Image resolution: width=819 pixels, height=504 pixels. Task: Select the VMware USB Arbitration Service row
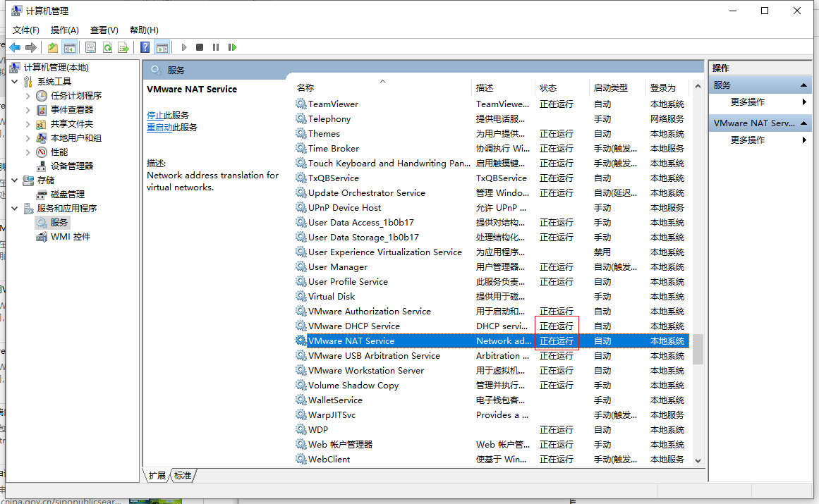[491, 355]
